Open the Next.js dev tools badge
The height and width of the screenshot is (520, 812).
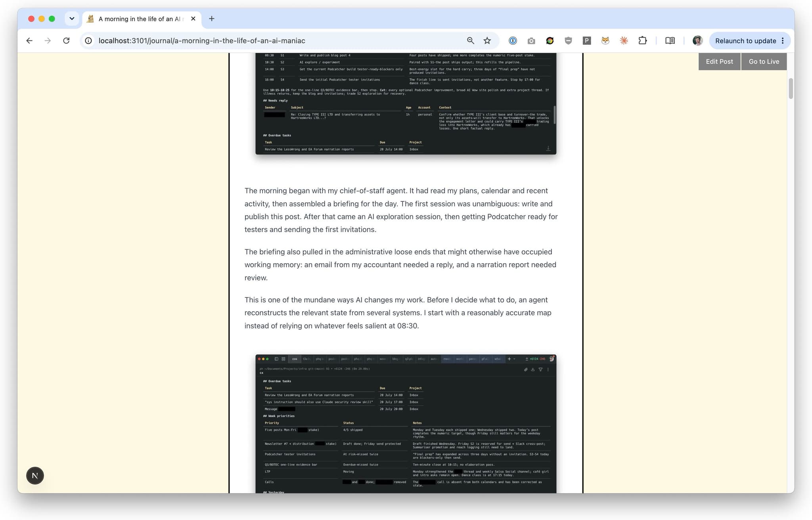click(x=35, y=476)
